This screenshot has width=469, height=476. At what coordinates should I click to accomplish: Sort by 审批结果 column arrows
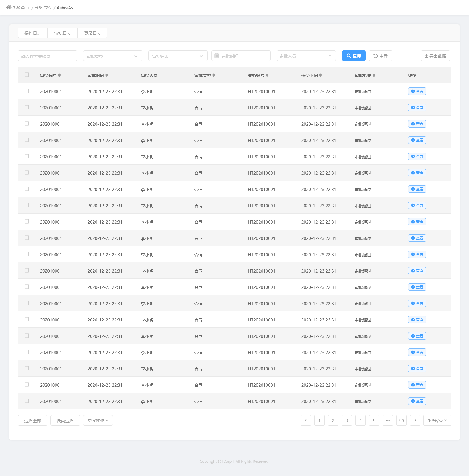(374, 75)
